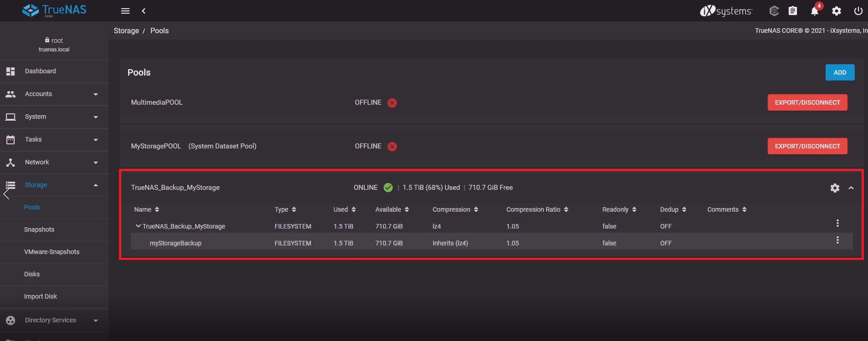Click the System laptop icon

10,117
